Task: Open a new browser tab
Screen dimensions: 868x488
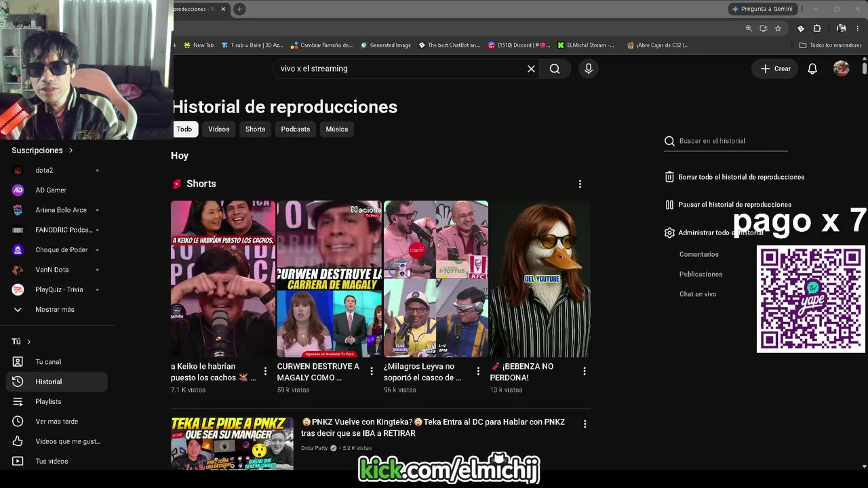Action: [x=239, y=9]
